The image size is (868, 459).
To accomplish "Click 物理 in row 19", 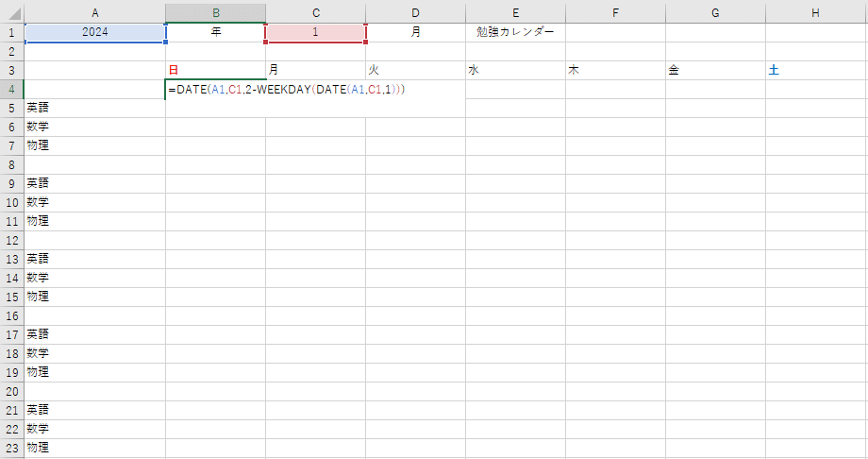I will 94,372.
